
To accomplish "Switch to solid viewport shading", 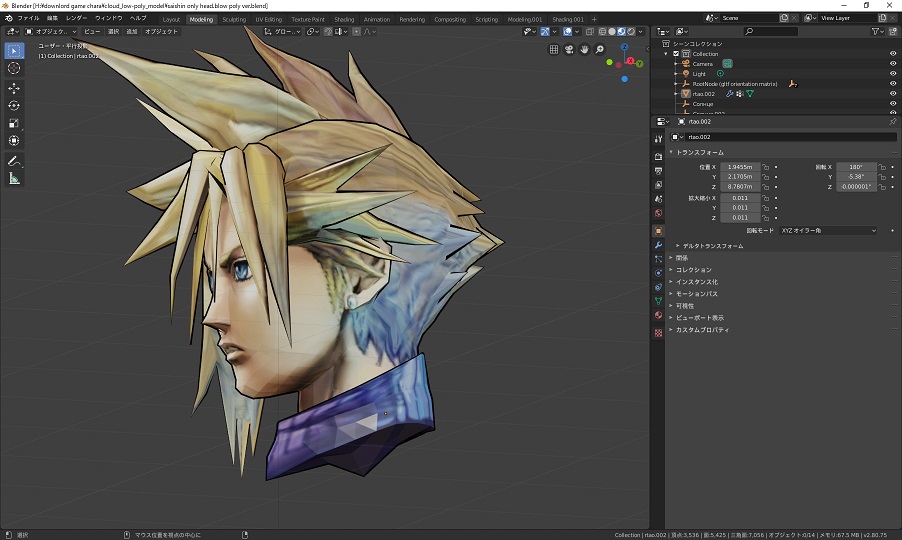I will 612,32.
